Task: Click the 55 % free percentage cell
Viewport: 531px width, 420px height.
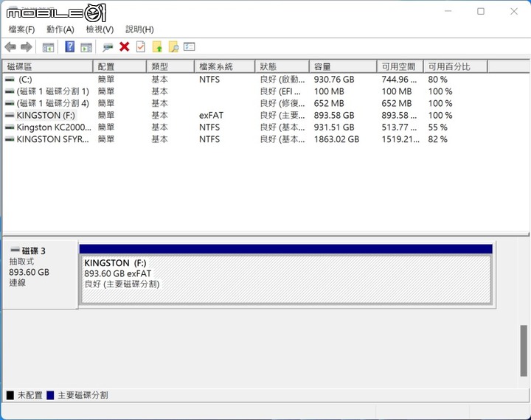Action: tap(437, 127)
